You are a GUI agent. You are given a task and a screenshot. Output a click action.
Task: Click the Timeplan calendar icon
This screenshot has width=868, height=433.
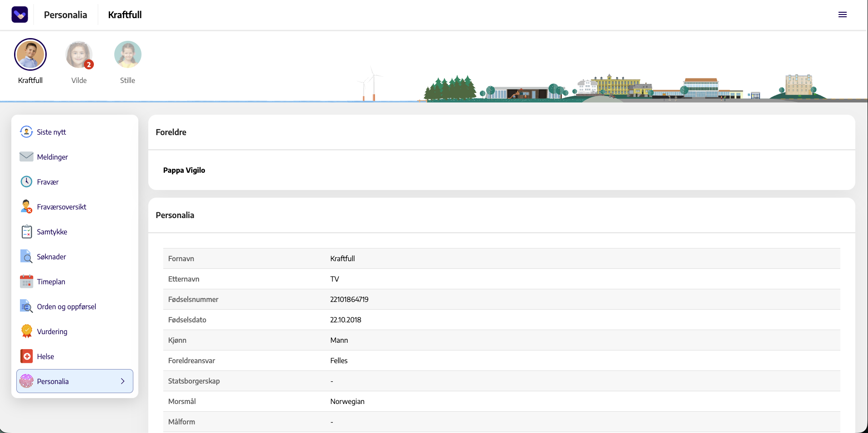pos(26,282)
